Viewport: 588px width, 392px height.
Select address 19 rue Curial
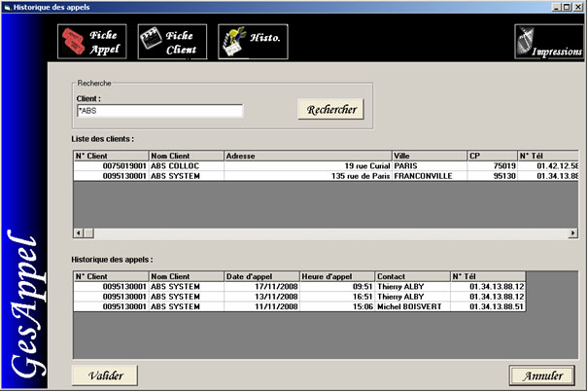tap(308, 166)
